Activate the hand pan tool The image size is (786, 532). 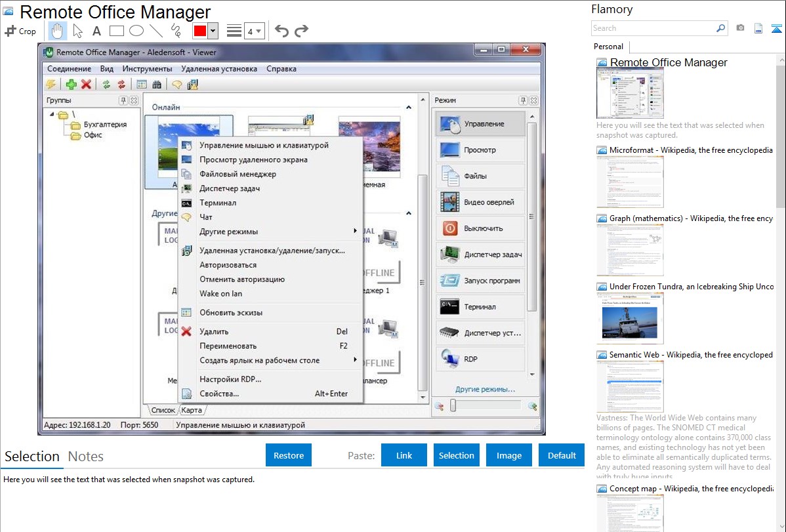pyautogui.click(x=57, y=31)
